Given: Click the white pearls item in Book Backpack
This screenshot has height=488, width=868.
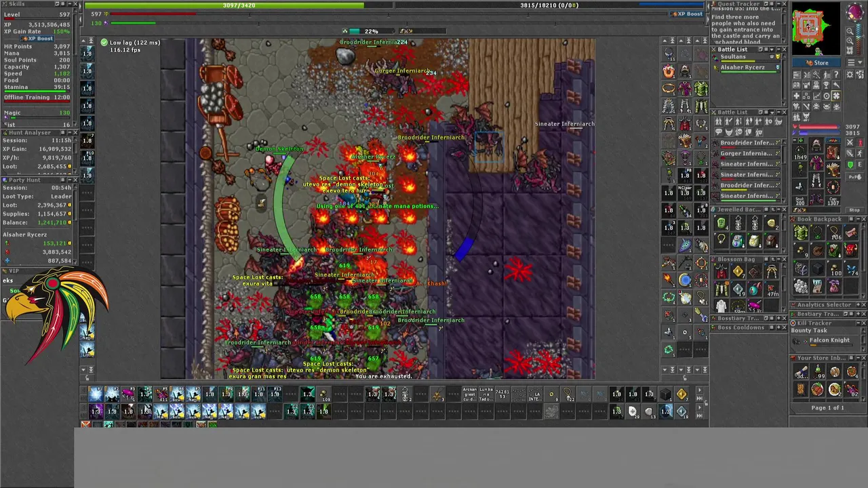Looking at the screenshot, I should pos(801,286).
